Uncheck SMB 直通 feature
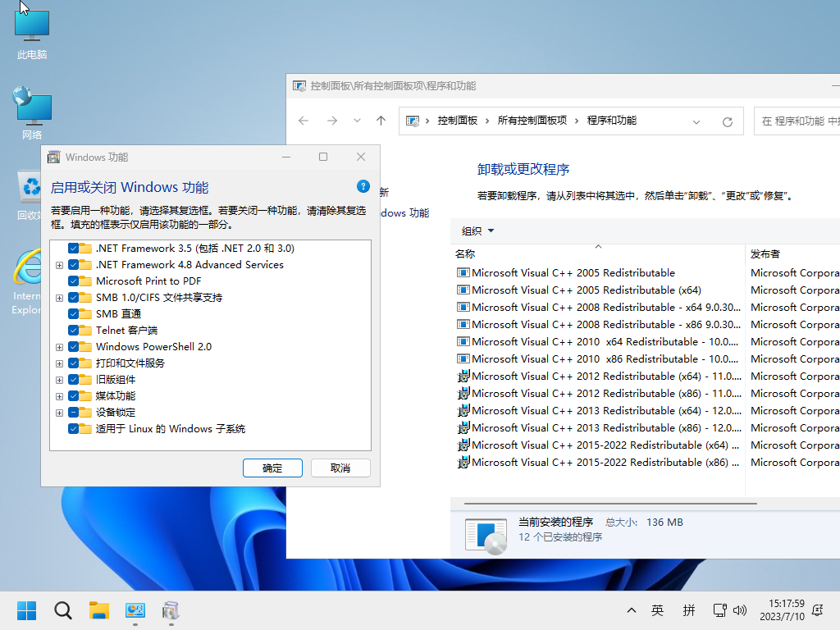840x630 pixels. 73,314
